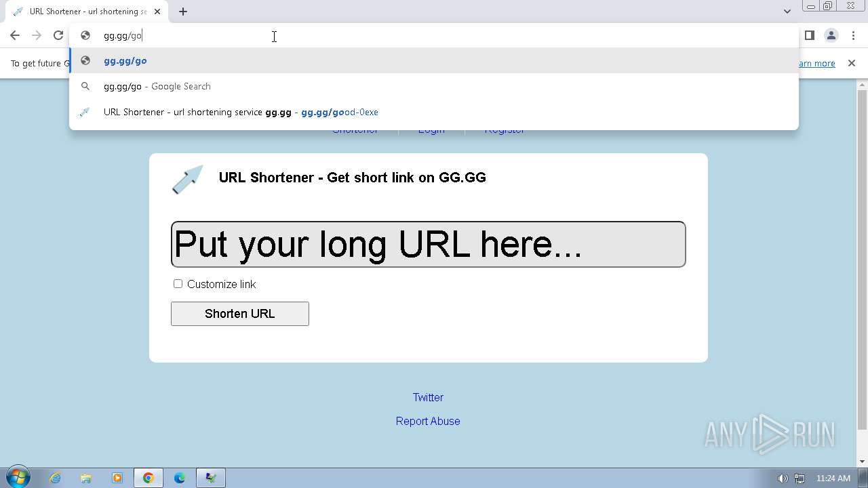Open the Chrome profile avatar
The image size is (868, 488).
point(831,35)
